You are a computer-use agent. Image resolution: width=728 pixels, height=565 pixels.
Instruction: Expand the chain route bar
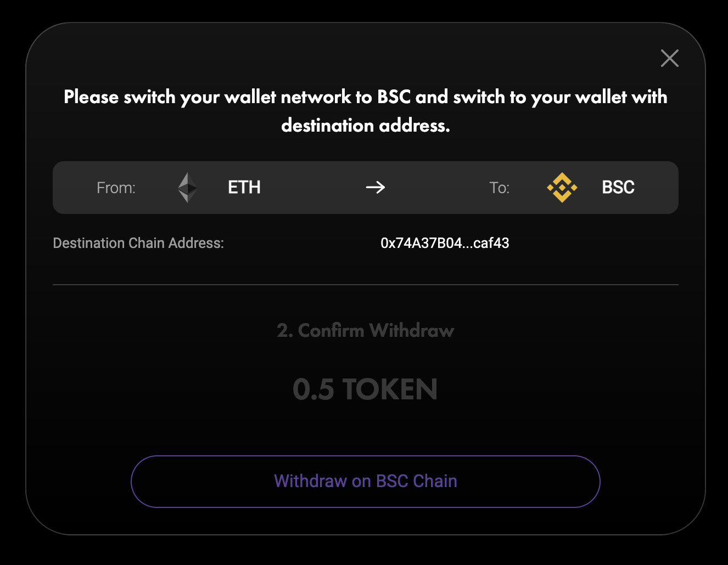tap(365, 188)
